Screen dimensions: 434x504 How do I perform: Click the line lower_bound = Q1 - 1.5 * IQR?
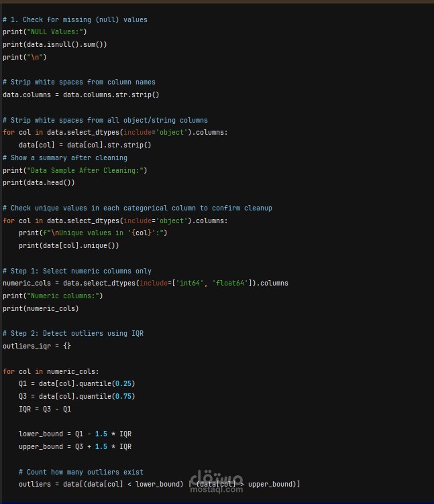tap(75, 434)
